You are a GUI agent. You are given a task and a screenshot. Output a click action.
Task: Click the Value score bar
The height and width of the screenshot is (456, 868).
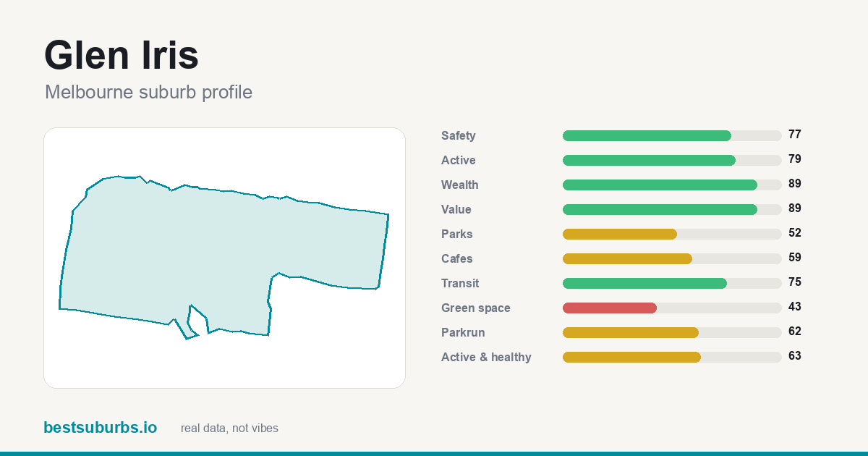pyautogui.click(x=672, y=209)
